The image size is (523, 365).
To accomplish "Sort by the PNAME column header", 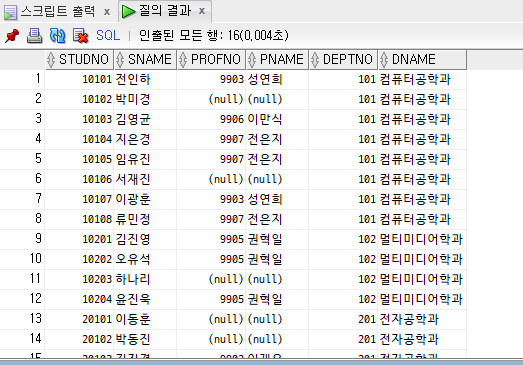I will tap(277, 60).
